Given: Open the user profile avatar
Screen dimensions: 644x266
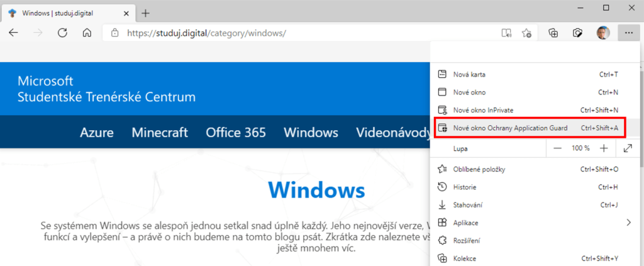Looking at the screenshot, I should 603,33.
